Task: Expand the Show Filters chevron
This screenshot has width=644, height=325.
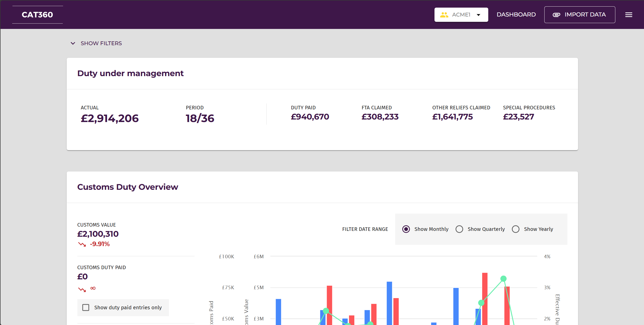Action: tap(73, 43)
